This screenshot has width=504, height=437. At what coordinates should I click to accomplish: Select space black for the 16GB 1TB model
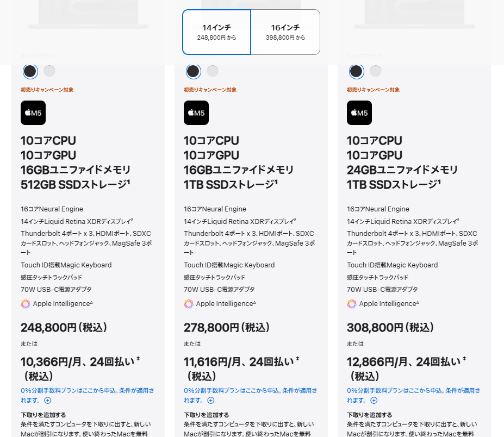tap(193, 71)
